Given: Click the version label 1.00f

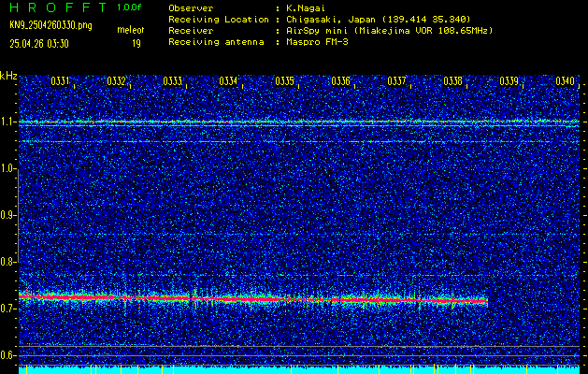Looking at the screenshot, I should coord(129,7).
